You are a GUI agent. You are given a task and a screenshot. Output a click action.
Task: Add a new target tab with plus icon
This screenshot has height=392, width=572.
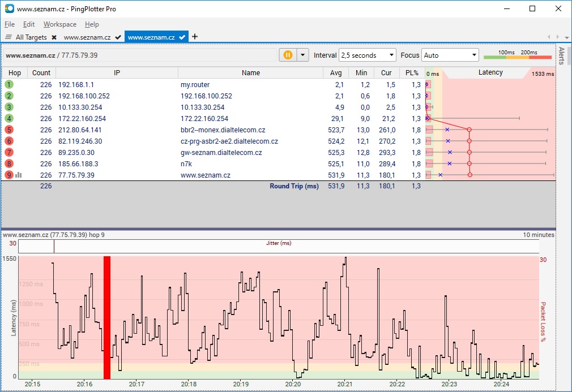point(195,37)
